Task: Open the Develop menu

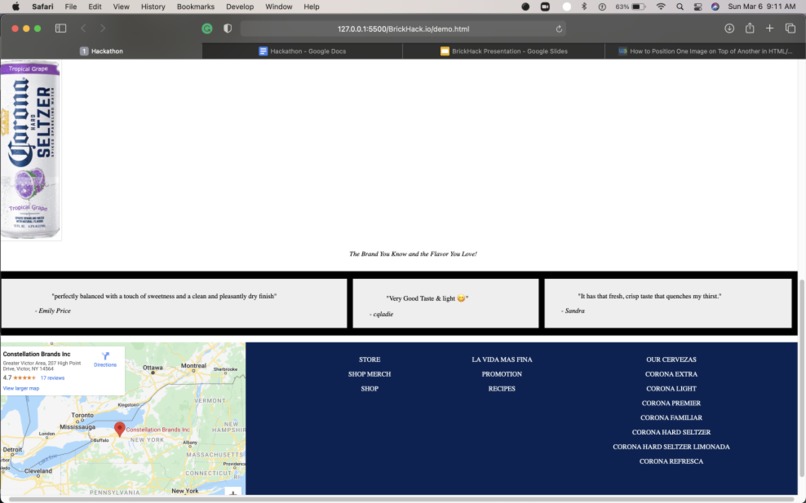Action: coord(240,7)
